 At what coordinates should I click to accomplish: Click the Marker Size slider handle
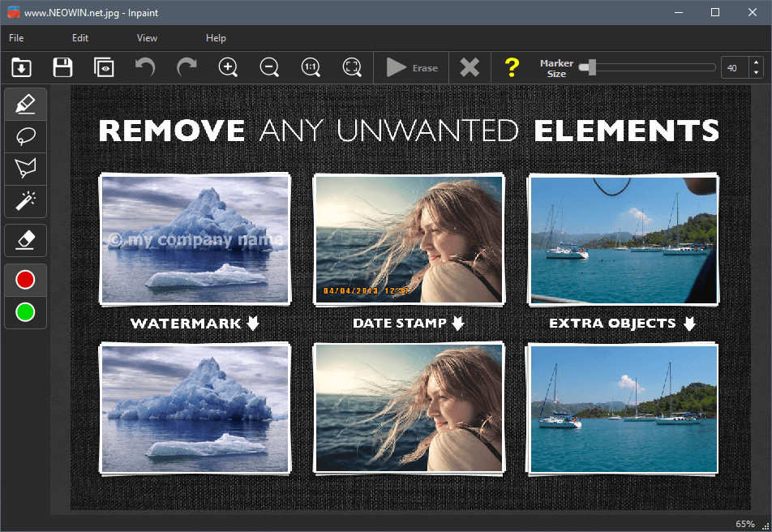pos(592,67)
